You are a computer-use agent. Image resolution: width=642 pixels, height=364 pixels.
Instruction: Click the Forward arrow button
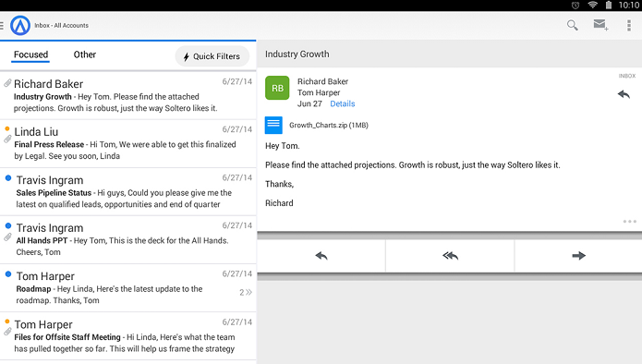coord(578,256)
